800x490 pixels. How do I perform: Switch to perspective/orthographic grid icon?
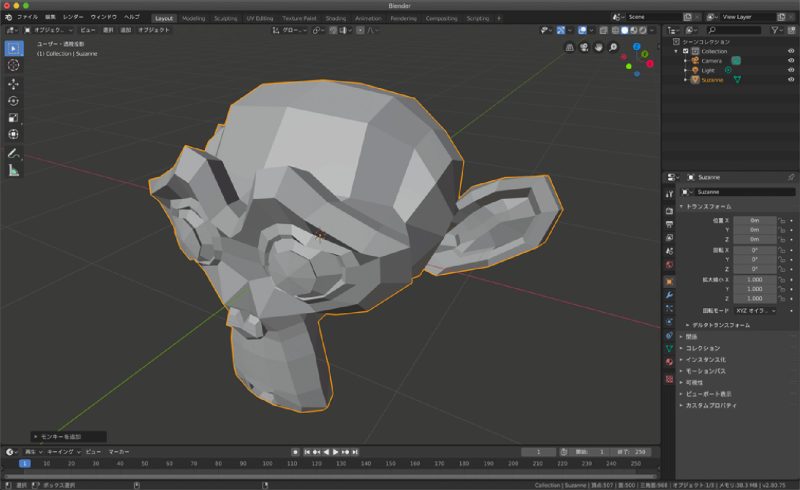[570, 47]
